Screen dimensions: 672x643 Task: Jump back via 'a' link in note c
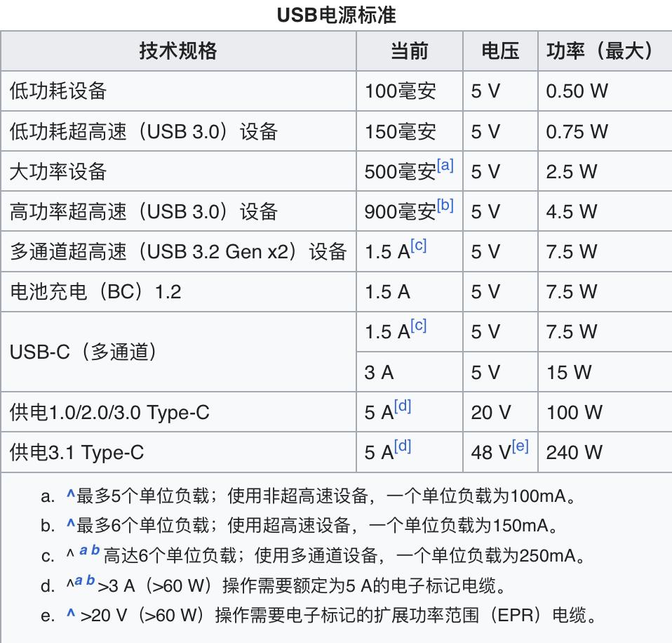[x=83, y=552]
